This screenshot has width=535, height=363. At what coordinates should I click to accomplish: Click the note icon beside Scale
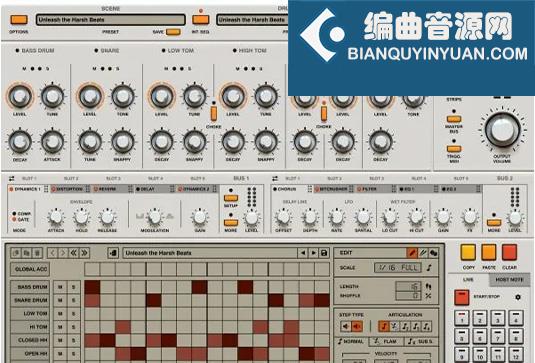[x=430, y=268]
